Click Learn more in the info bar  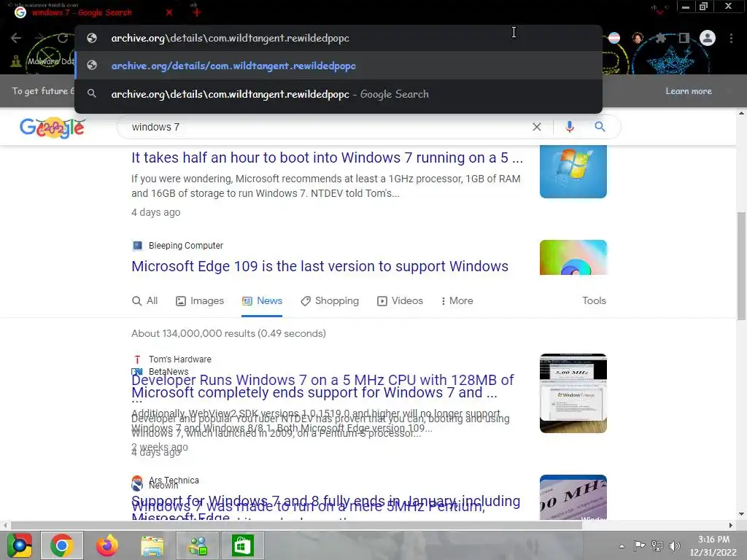pyautogui.click(x=689, y=91)
